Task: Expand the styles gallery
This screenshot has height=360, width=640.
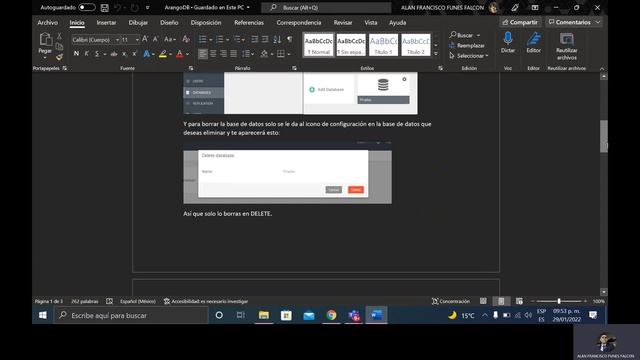Action: click(436, 54)
